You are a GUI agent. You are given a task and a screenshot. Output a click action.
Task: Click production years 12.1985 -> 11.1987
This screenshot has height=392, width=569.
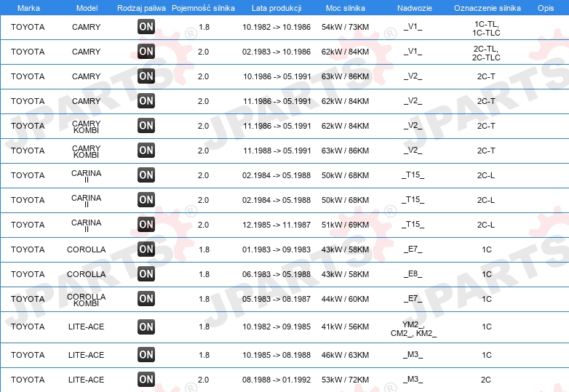pos(276,225)
